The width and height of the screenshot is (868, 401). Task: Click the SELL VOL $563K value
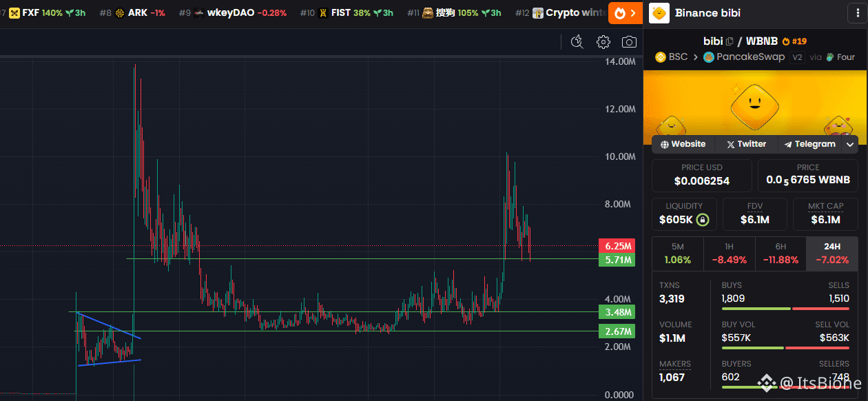[834, 338]
